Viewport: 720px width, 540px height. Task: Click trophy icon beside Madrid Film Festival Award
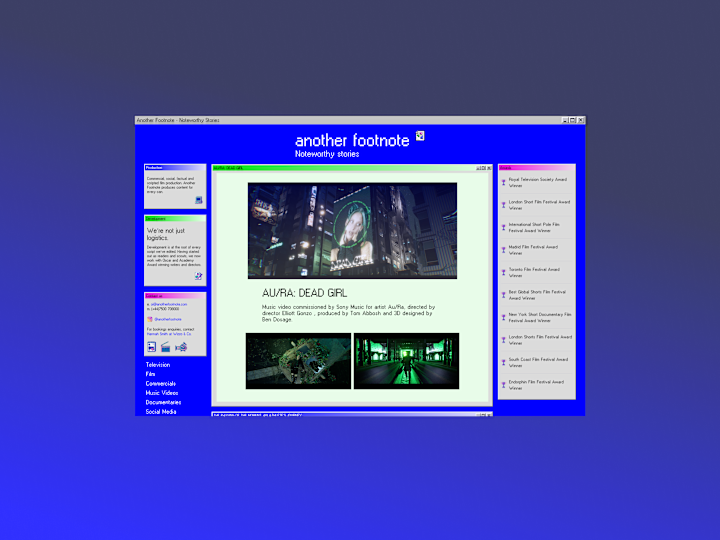click(x=504, y=250)
